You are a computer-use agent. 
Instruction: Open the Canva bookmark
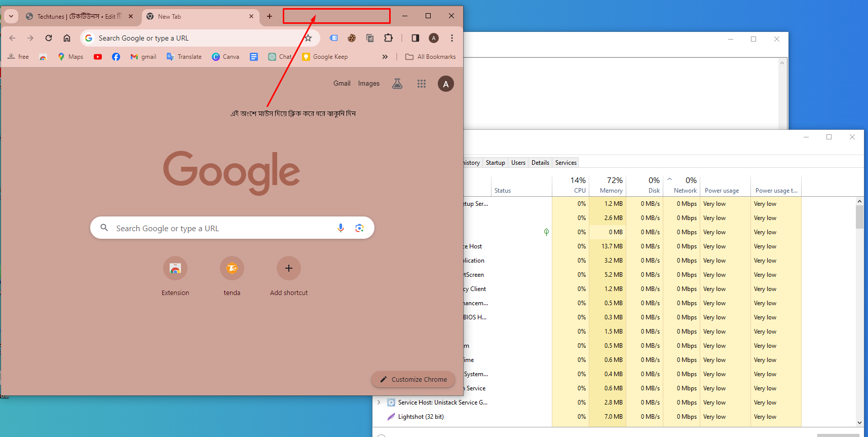[x=225, y=57]
